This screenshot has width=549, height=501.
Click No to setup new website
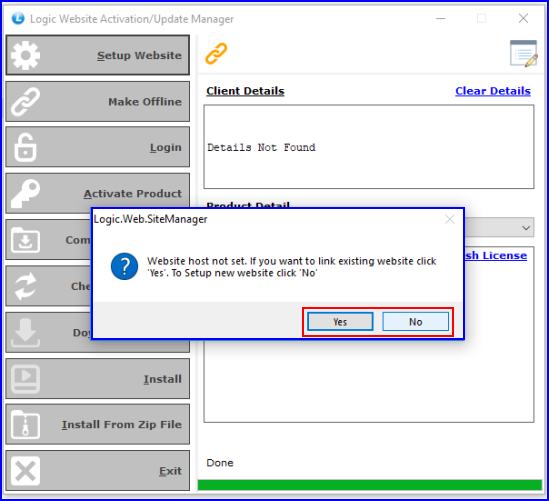click(416, 322)
